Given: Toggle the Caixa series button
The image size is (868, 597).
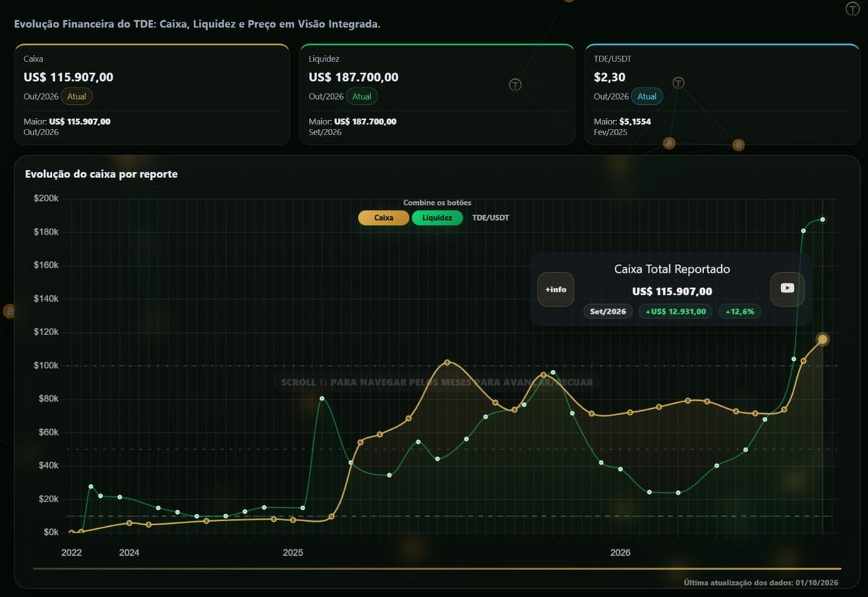Looking at the screenshot, I should [383, 217].
